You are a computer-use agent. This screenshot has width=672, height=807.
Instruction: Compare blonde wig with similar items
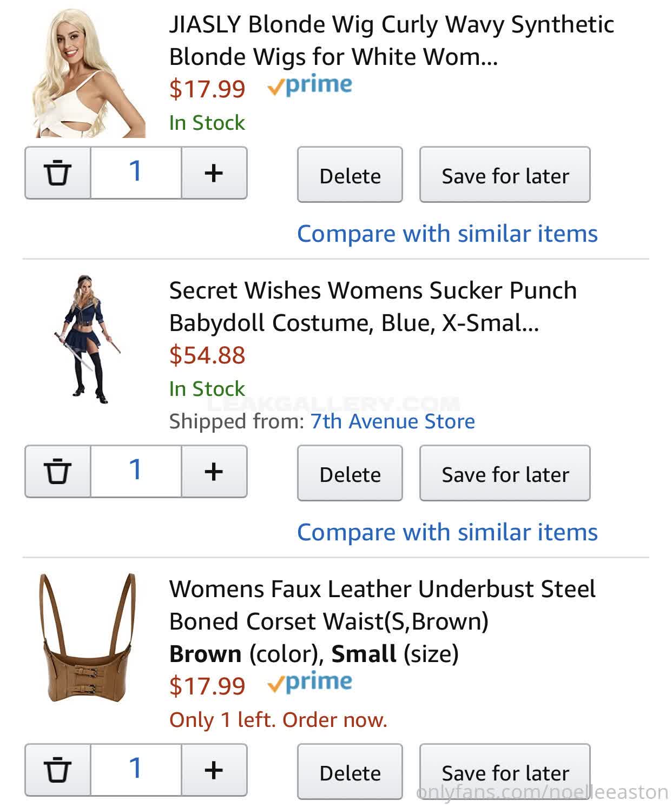pyautogui.click(x=447, y=234)
